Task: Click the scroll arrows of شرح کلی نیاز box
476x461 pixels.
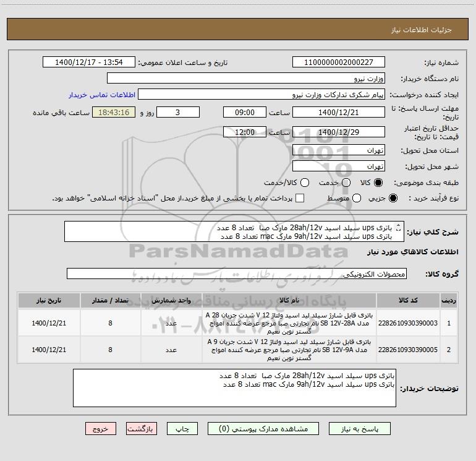Action: point(399,227)
